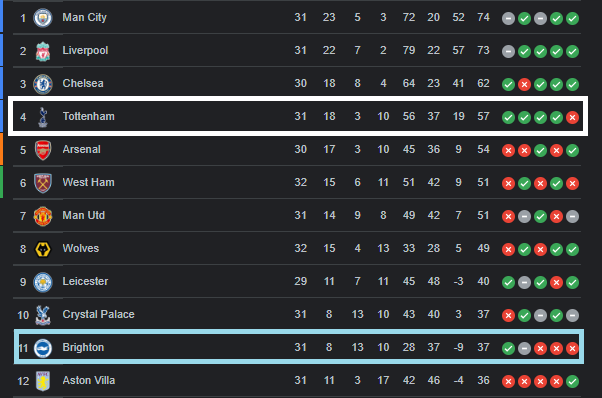Click the Crystal Palace eagle crest
This screenshot has height=398, width=602.
point(43,315)
